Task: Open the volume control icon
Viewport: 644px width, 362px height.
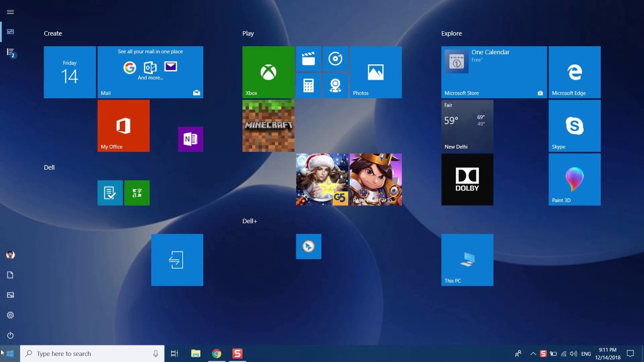Action: click(x=574, y=353)
